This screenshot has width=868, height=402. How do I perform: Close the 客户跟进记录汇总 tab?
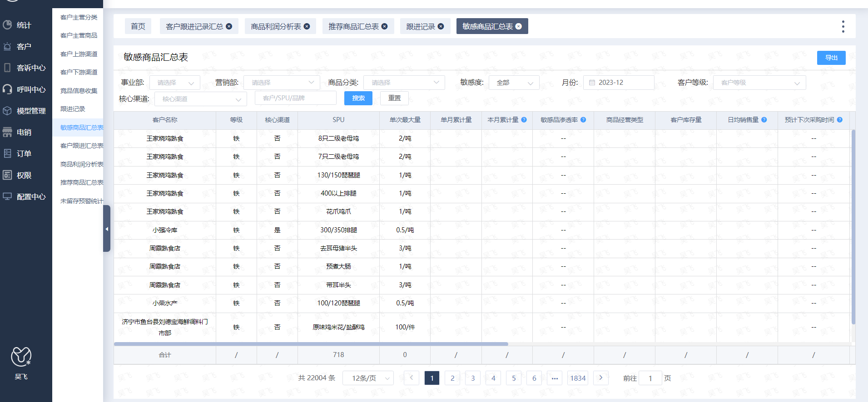(229, 26)
